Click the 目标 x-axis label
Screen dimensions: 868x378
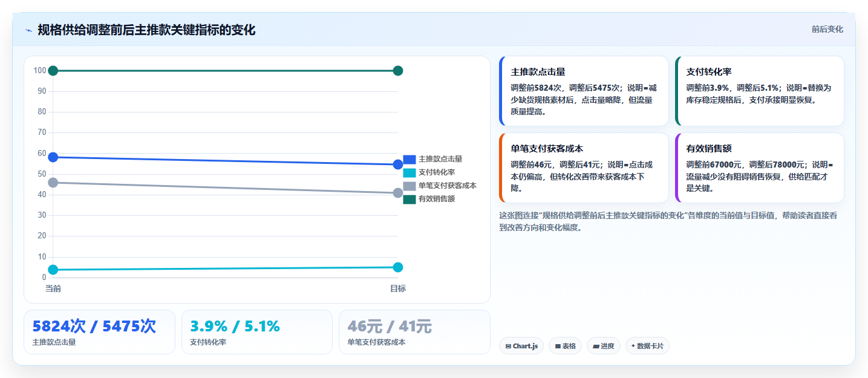point(398,289)
